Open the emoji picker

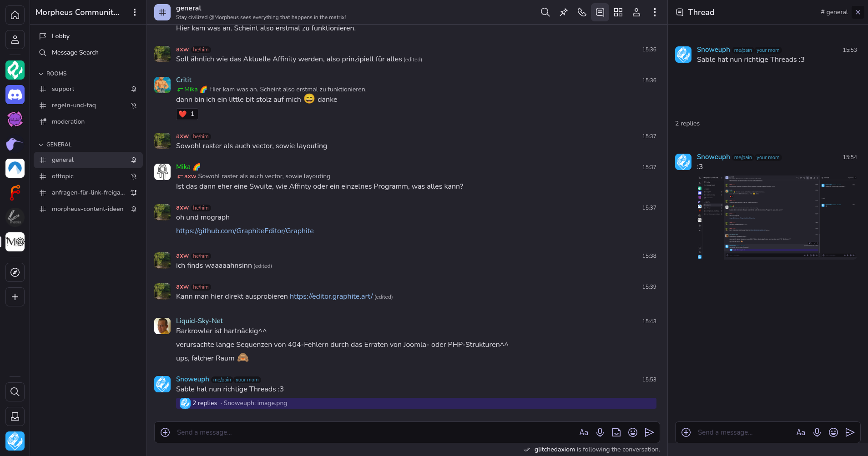click(632, 432)
